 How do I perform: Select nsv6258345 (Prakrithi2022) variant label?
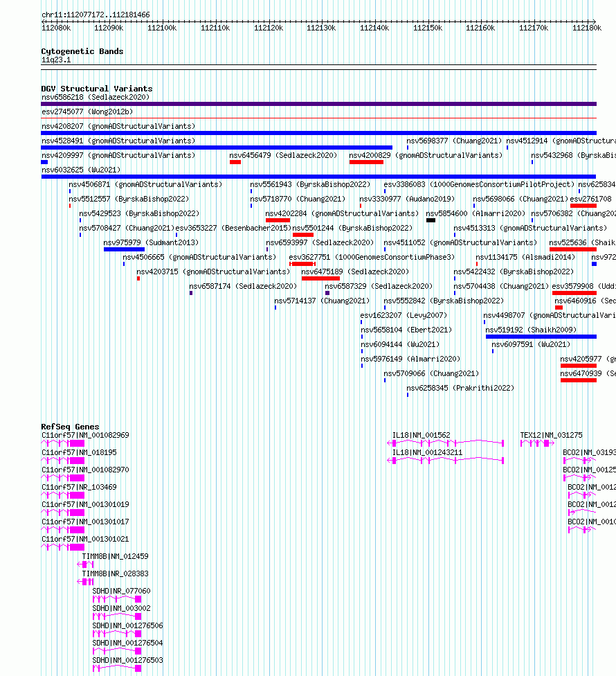point(460,388)
